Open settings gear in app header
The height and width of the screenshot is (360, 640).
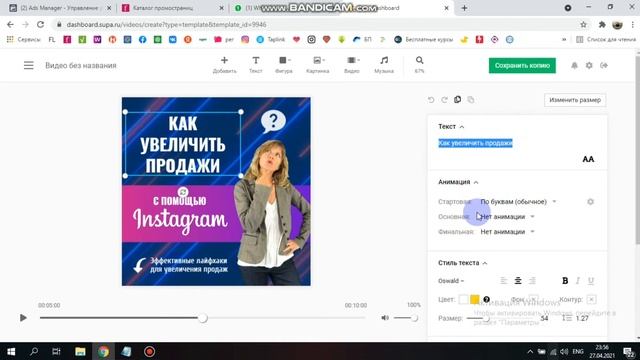[x=589, y=65]
